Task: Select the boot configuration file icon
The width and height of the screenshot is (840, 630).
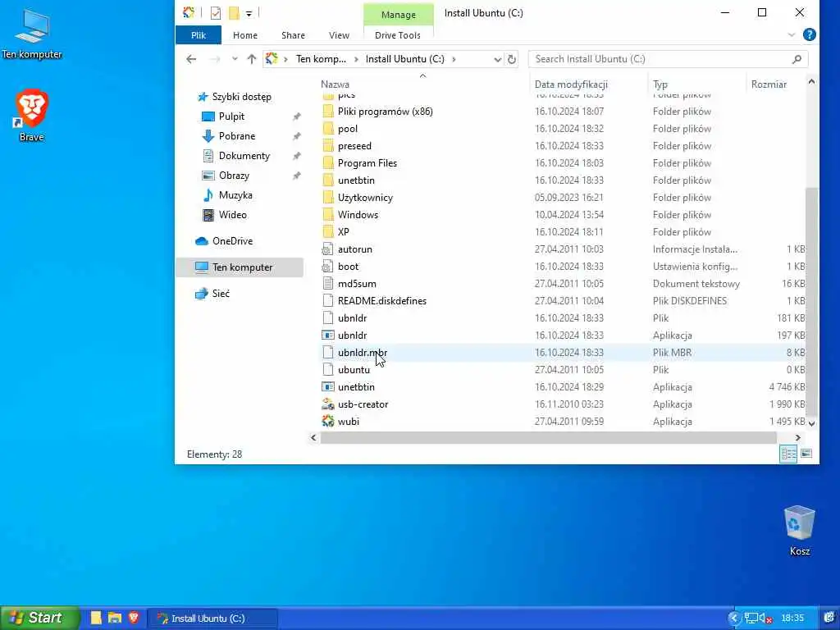Action: tap(328, 267)
